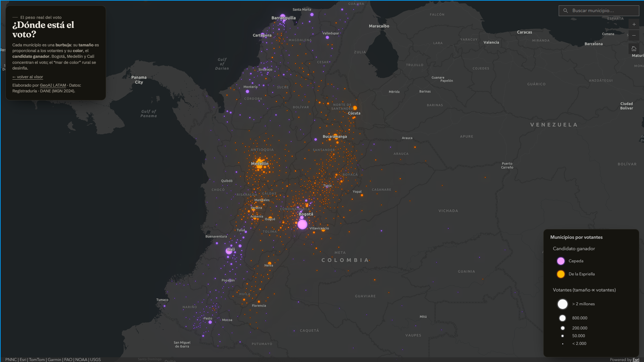Click the 'Cartagena' map label
Image resolution: width=644 pixels, height=362 pixels.
(262, 35)
